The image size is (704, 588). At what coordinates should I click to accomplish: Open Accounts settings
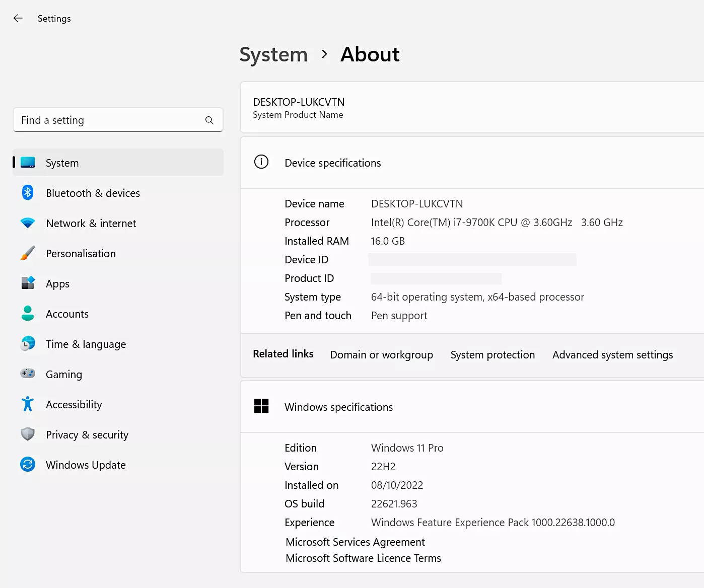[67, 314]
